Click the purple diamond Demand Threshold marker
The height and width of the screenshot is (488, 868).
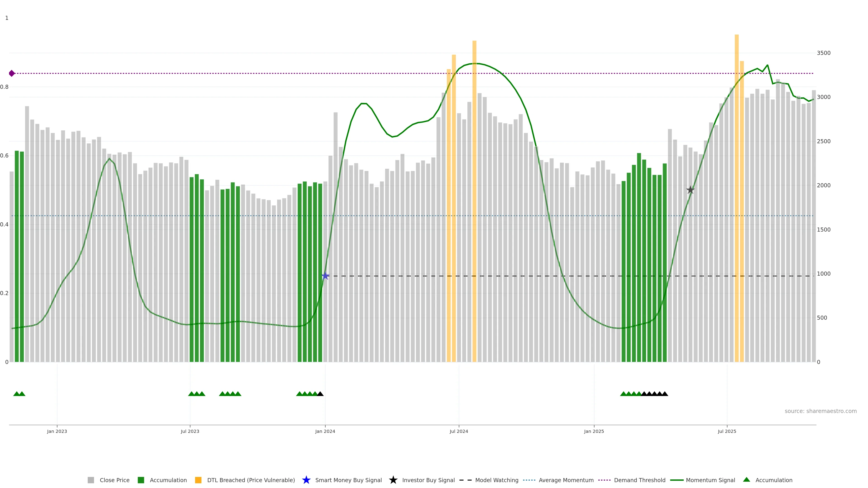[x=12, y=73]
